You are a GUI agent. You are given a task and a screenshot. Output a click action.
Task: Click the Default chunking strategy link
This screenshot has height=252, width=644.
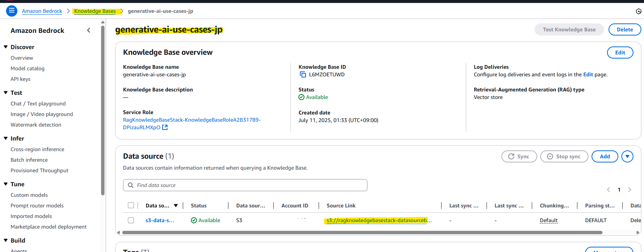(549, 220)
